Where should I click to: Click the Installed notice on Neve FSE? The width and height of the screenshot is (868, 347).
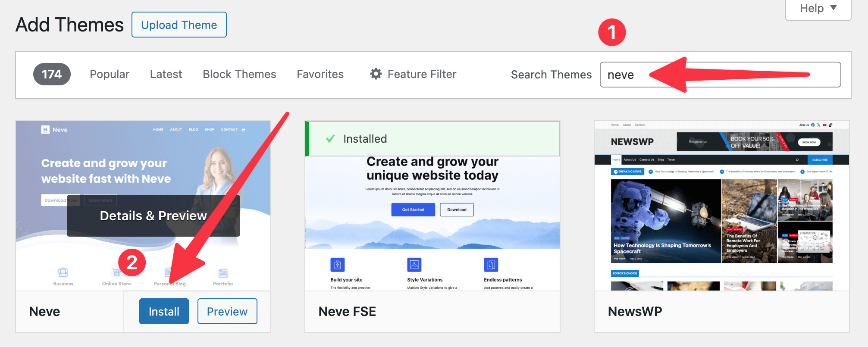point(432,139)
